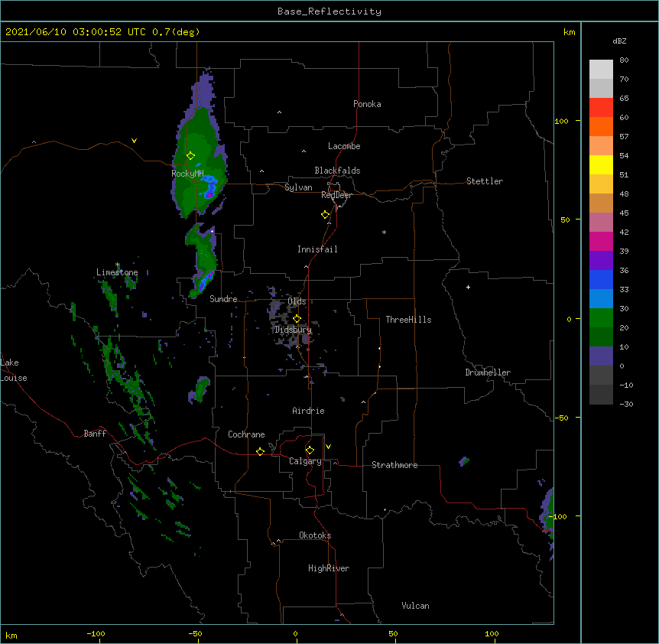Select the Drumheller label

pyautogui.click(x=488, y=372)
